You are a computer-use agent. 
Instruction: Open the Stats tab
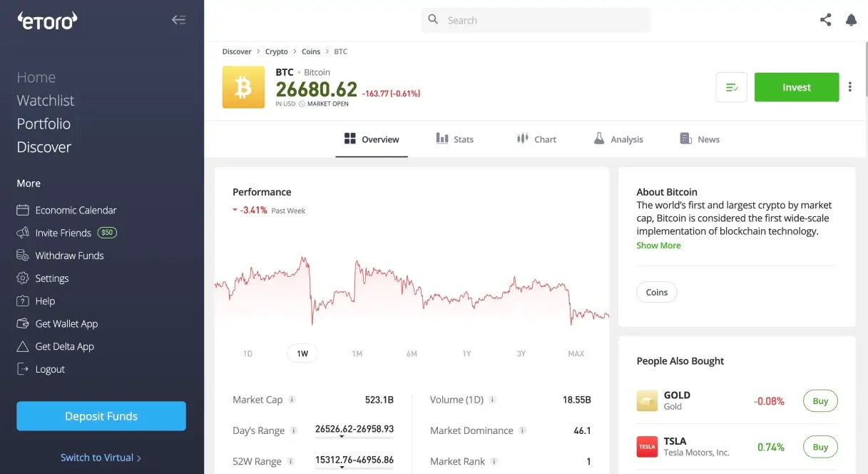point(455,139)
